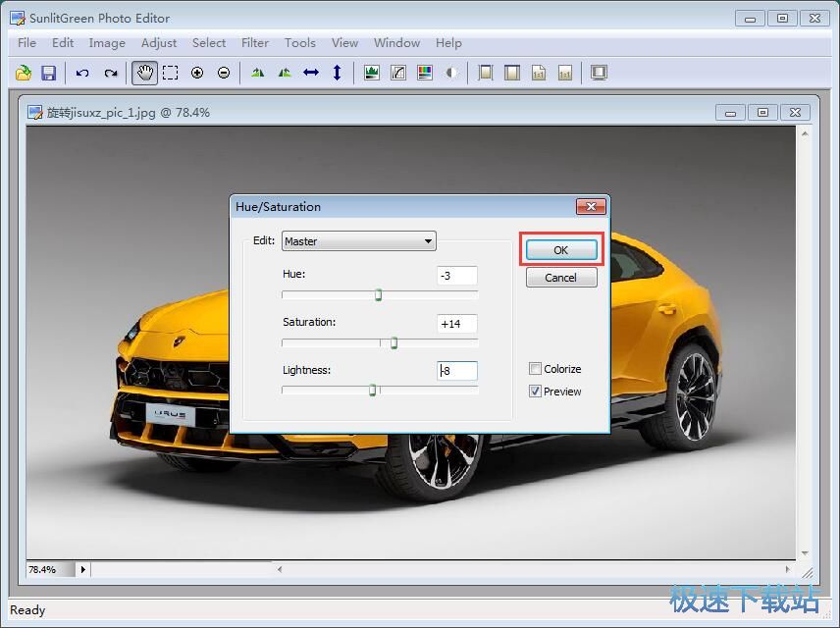
Task: Click the zoom in plus icon
Action: 197,73
